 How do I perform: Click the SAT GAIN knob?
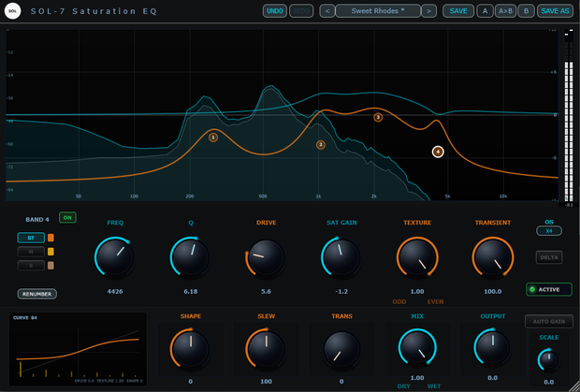point(341,257)
